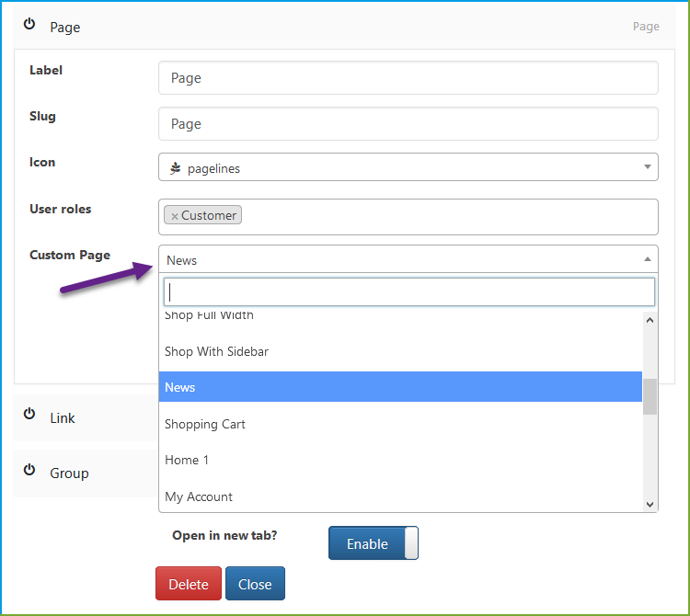690x616 pixels.
Task: Click the pagelines leaf icon in Icon field
Action: click(x=176, y=168)
